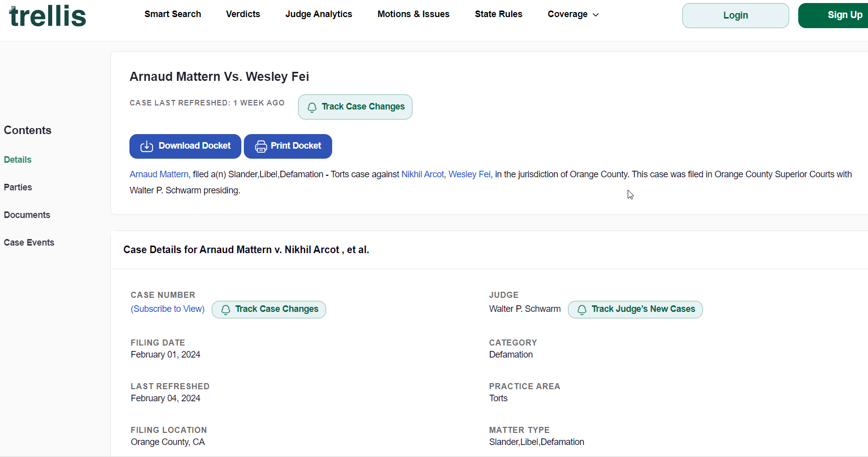Select Verdicts in the navigation bar
This screenshot has height=457, width=868.
[x=243, y=14]
